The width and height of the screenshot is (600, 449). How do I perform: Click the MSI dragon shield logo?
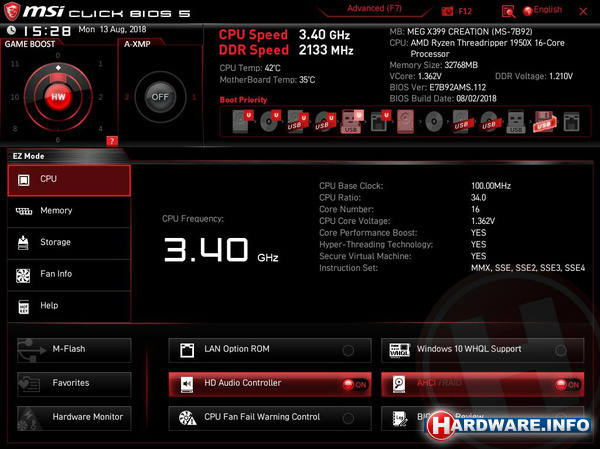(11, 11)
